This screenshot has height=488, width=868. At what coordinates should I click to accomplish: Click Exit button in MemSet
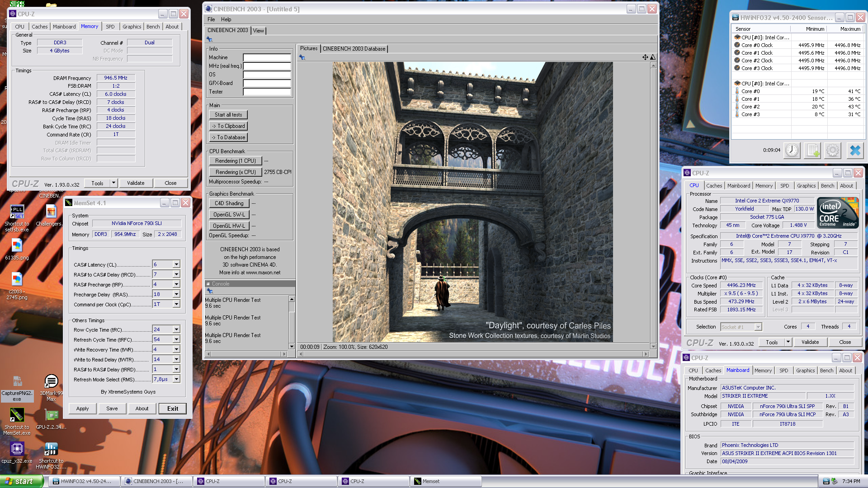point(173,408)
